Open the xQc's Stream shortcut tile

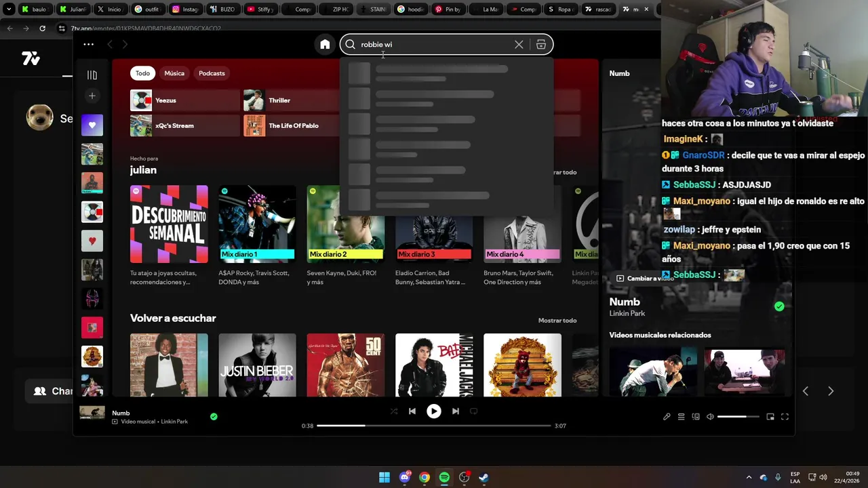click(x=184, y=125)
